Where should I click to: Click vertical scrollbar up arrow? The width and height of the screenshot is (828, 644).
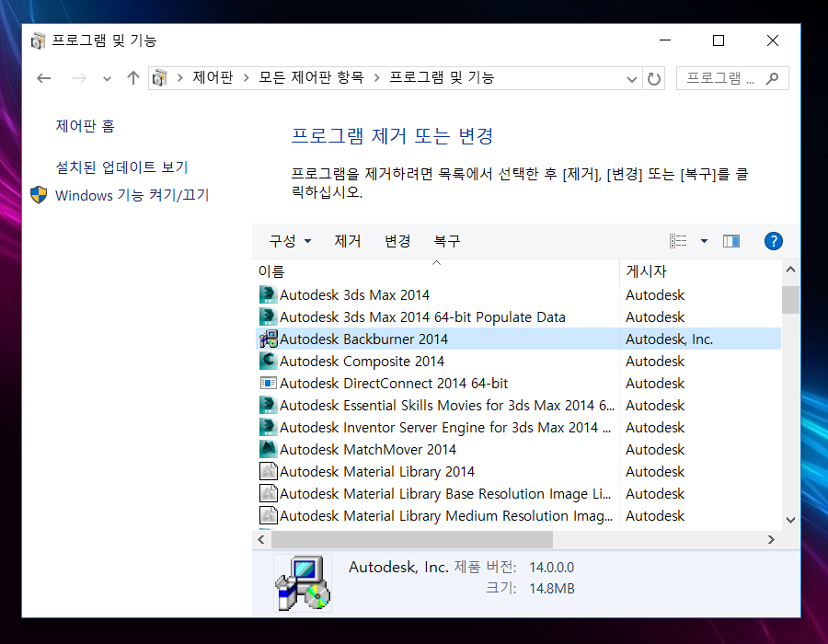(790, 270)
